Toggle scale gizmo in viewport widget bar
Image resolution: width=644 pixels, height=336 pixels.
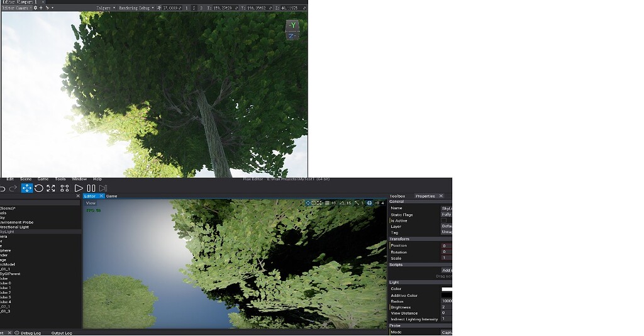click(x=319, y=203)
